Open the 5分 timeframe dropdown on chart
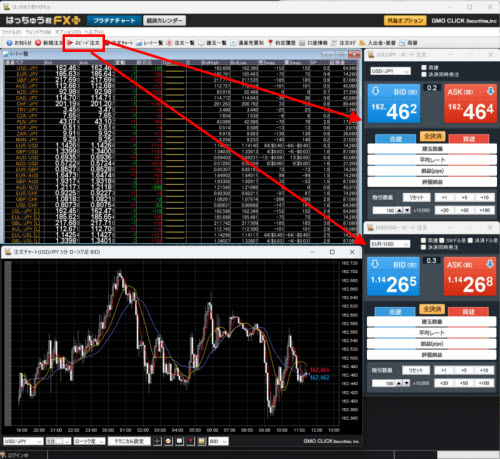This screenshot has width=500, height=459. pos(58,441)
